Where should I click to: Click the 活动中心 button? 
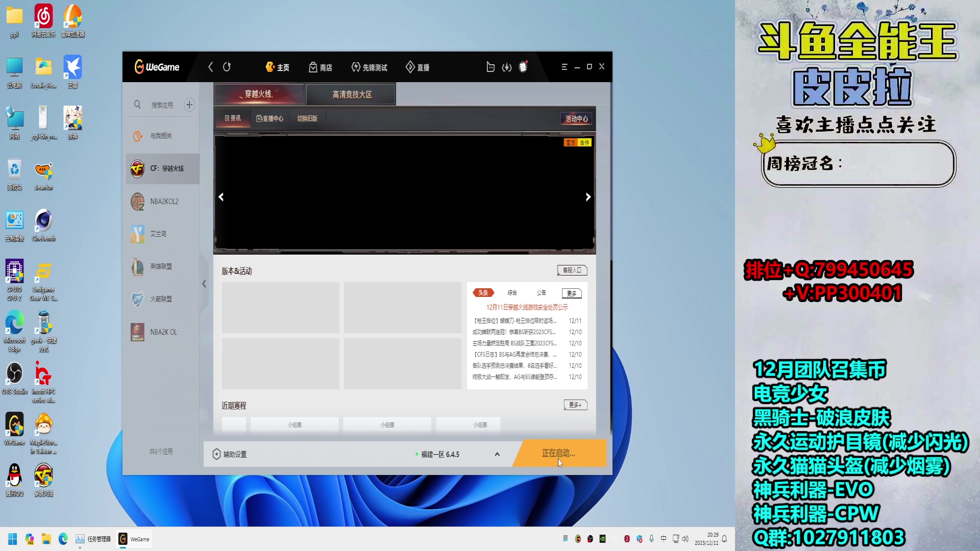(576, 118)
